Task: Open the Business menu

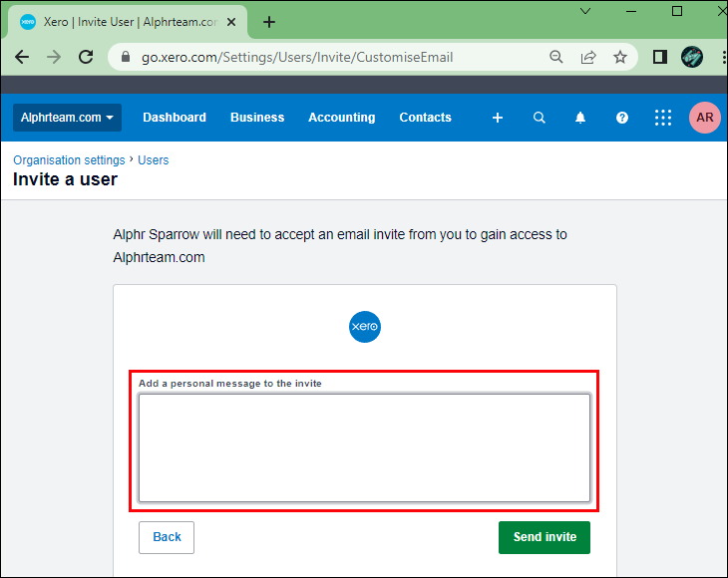Action: (257, 118)
